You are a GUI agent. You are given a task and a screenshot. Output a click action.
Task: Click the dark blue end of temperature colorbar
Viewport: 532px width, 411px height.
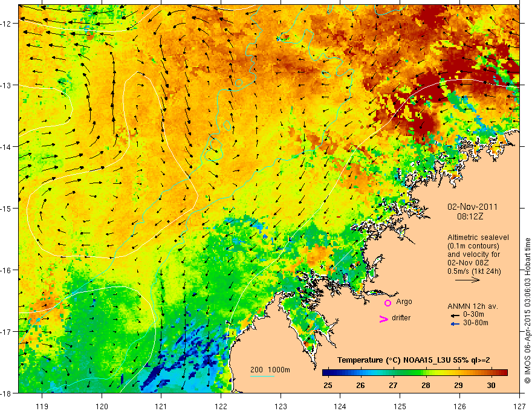[x=326, y=373]
